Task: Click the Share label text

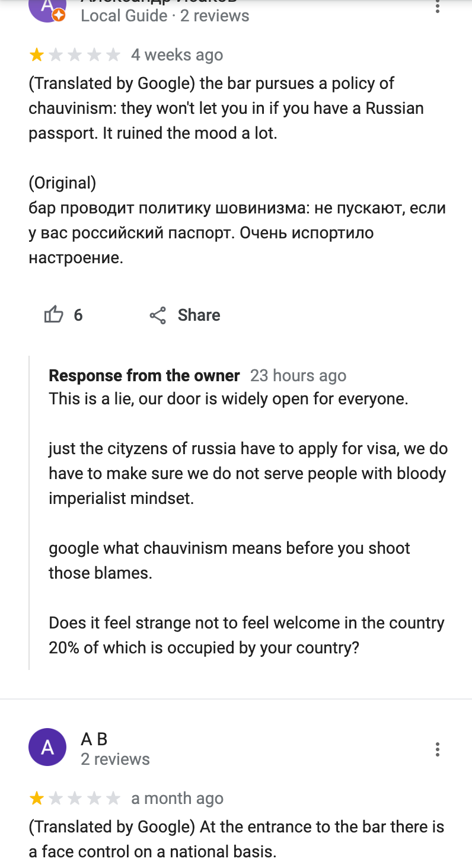Action: point(199,315)
